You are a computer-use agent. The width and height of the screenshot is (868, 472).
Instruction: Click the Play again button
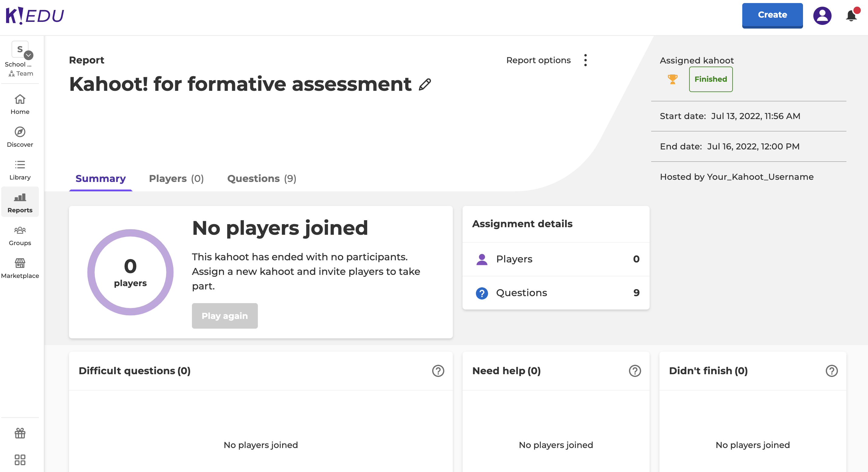225,316
